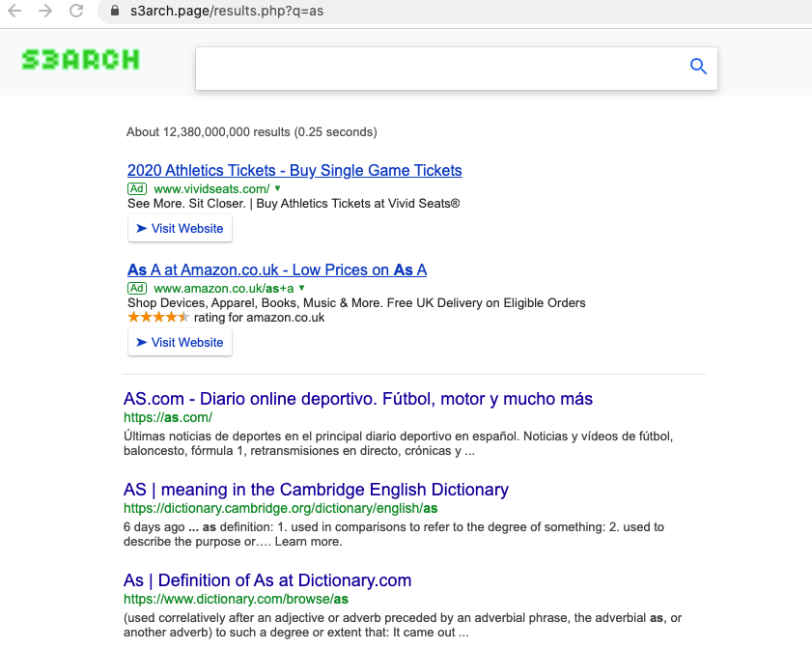The width and height of the screenshot is (812, 649).
Task: Open the Amazon.co.uk Low Prices ad link
Action: point(277,270)
